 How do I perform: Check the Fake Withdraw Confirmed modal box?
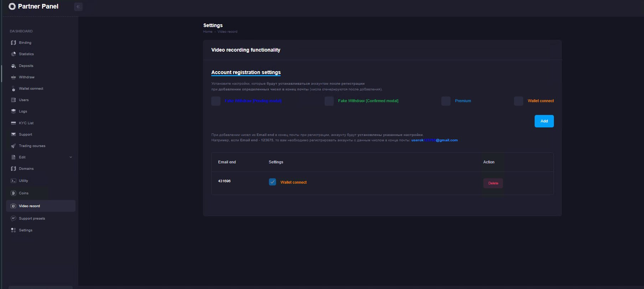(329, 101)
